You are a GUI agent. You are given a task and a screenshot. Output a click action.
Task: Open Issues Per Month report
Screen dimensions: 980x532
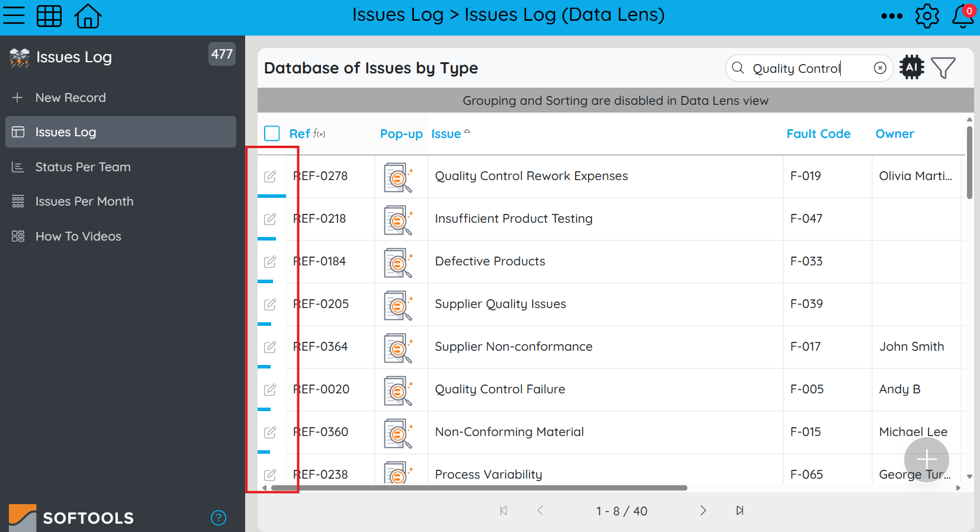click(x=121, y=201)
